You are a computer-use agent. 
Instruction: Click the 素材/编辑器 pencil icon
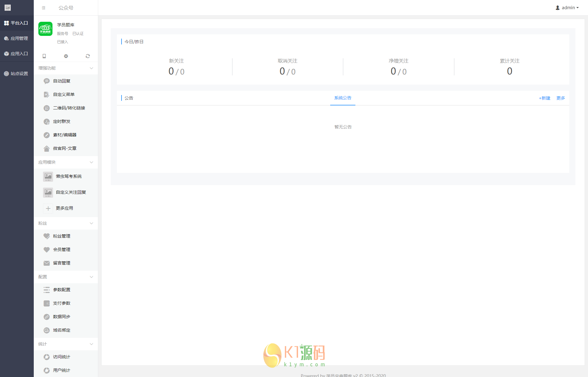tap(47, 135)
